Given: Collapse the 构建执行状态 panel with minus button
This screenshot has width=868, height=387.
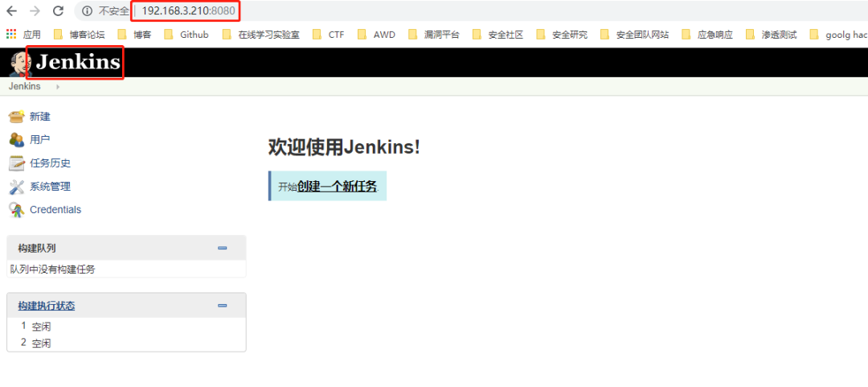Looking at the screenshot, I should tap(223, 306).
